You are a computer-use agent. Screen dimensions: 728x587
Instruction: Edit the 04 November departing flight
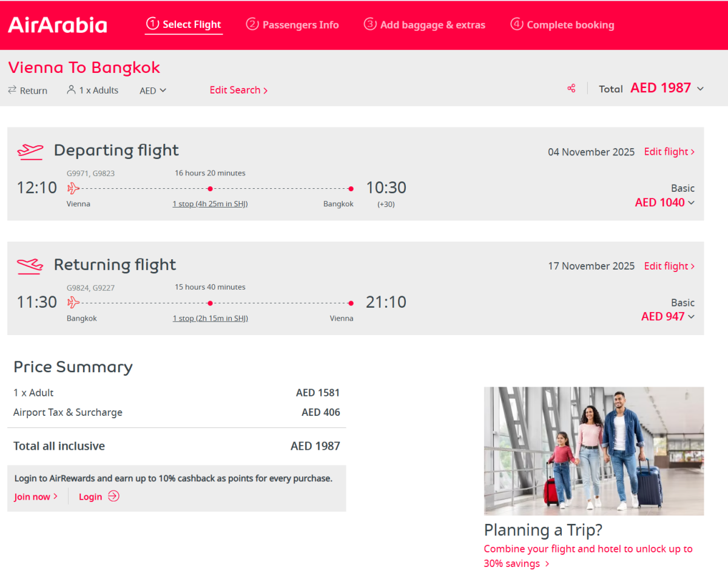[669, 152]
